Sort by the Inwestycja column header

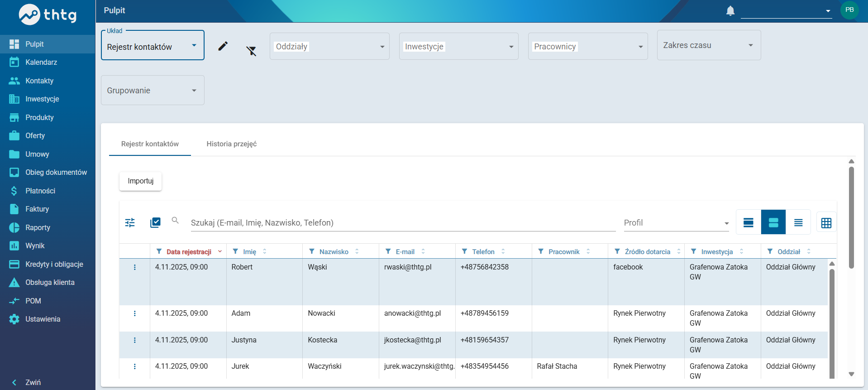[717, 252]
